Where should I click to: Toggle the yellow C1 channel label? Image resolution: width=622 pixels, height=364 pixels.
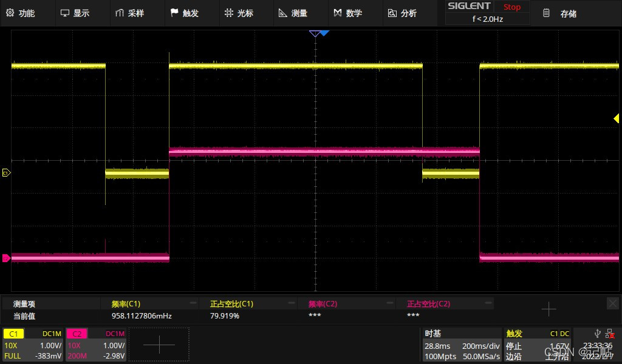tap(13, 334)
